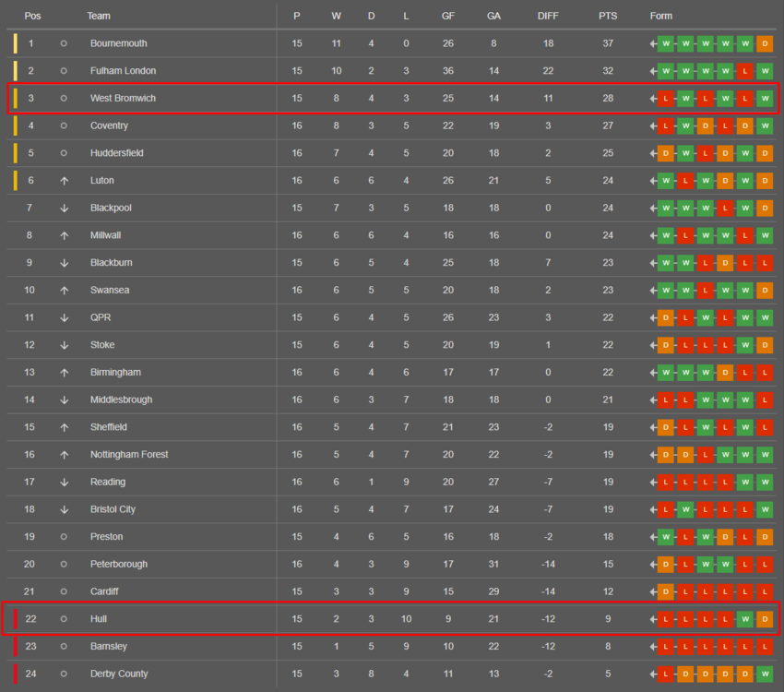Sort table by the PTS column header
The height and width of the screenshot is (692, 784).
point(608,16)
